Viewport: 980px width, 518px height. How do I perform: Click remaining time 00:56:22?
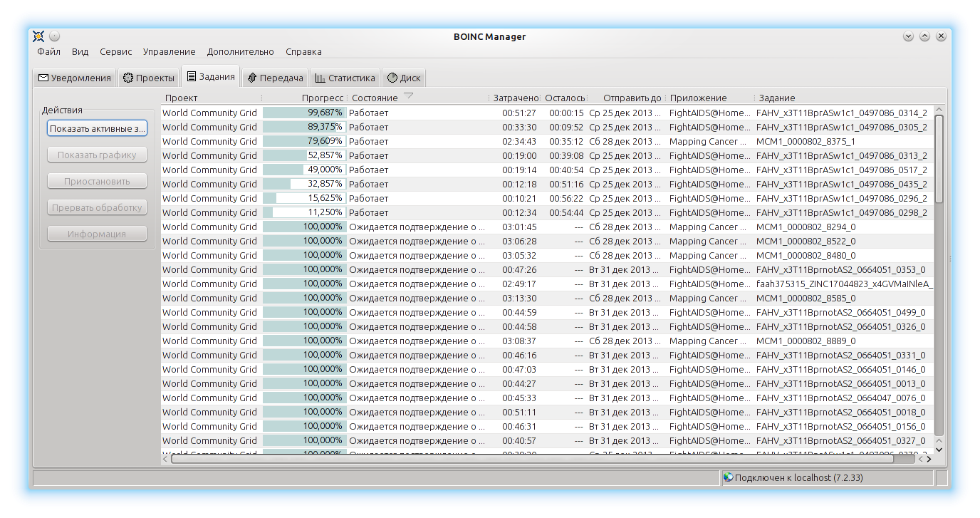(566, 198)
